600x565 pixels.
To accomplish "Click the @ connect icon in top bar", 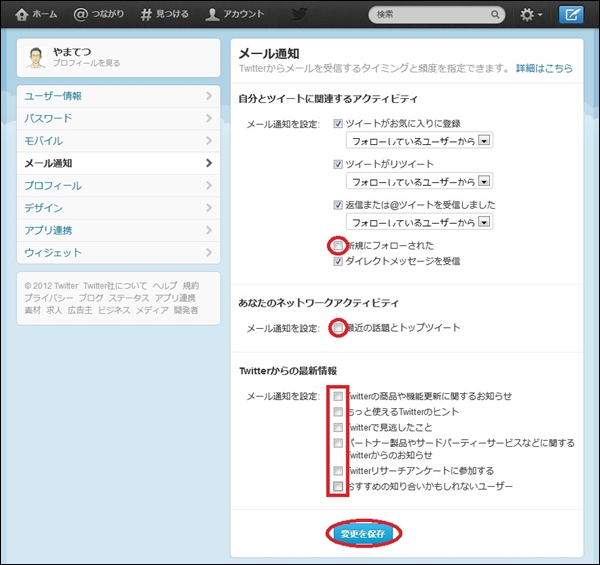I will coord(80,15).
